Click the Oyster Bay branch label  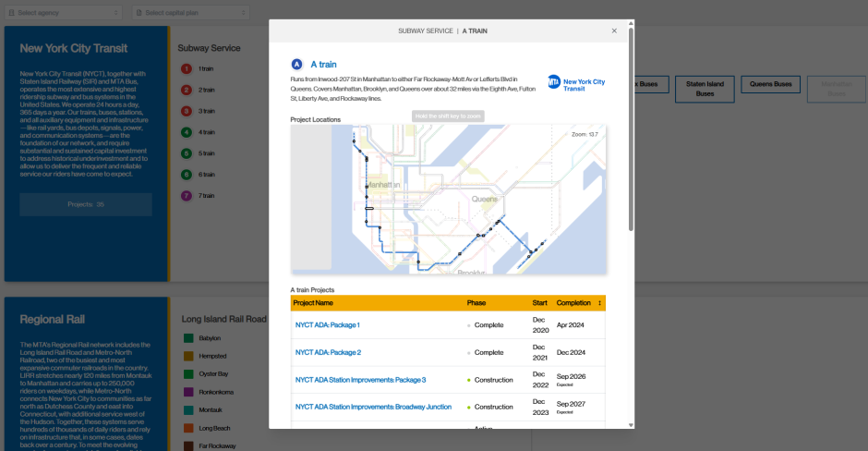[x=213, y=374]
